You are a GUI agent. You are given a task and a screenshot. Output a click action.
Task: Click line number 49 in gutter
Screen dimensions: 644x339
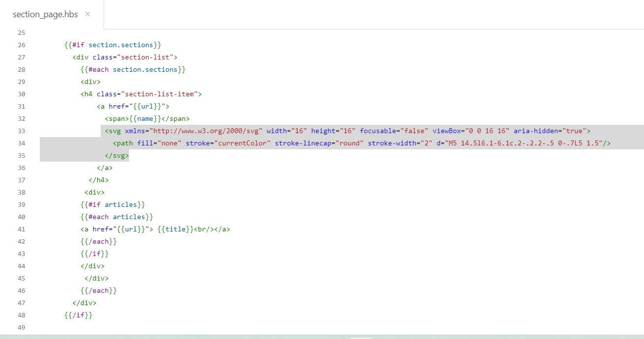pyautogui.click(x=21, y=328)
